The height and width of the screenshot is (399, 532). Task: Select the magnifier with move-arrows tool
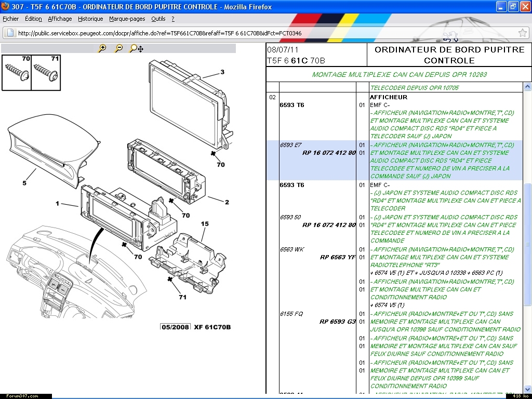point(137,48)
